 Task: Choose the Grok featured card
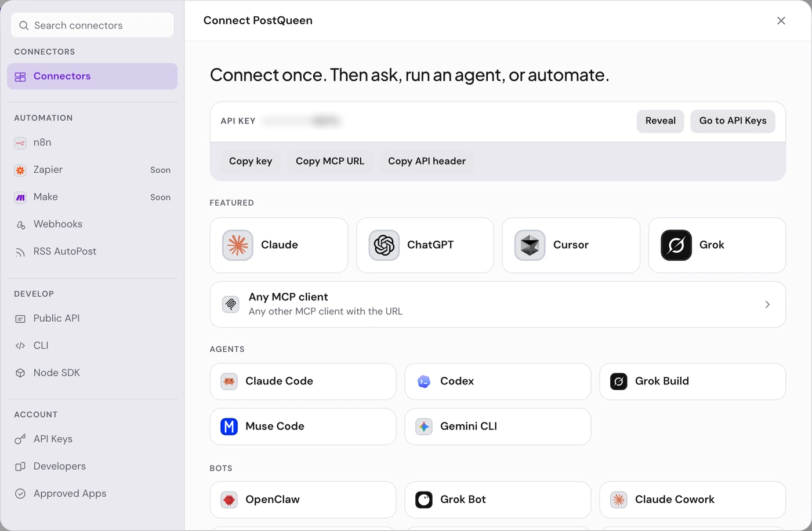[x=717, y=245]
